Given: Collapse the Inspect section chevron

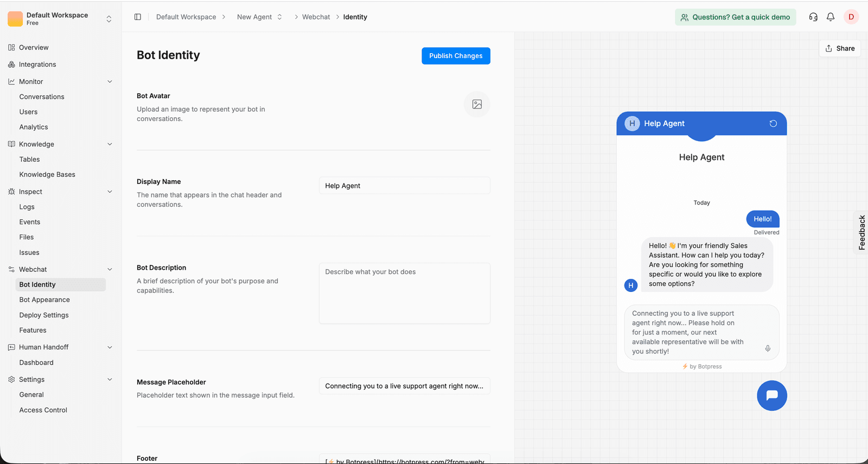Looking at the screenshot, I should coord(110,192).
